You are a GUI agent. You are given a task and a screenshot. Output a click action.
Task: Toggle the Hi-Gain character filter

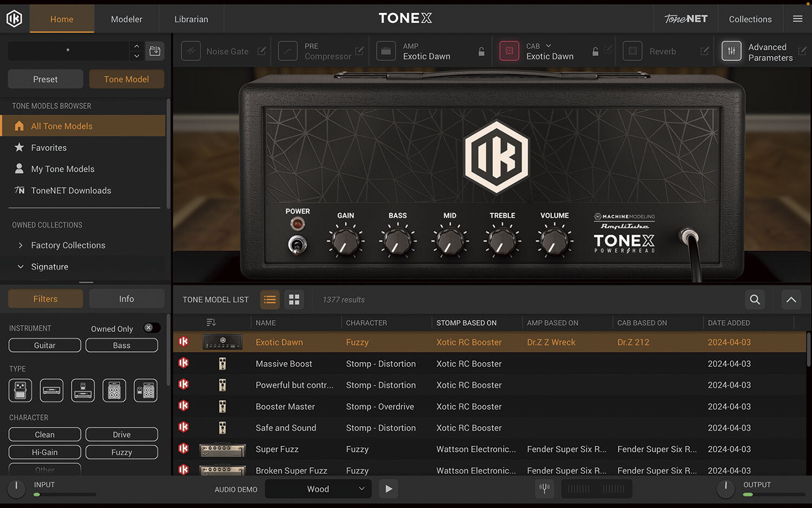[x=45, y=452]
